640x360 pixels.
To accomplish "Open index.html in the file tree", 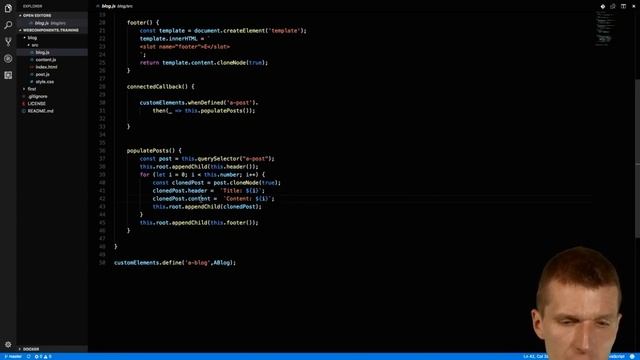I will pyautogui.click(x=52, y=67).
